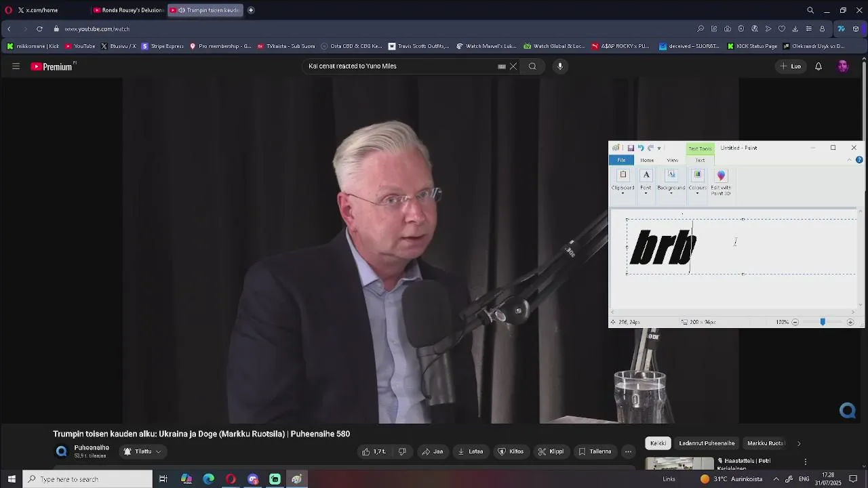Click Paint zoom out minus button
The width and height of the screenshot is (868, 488).
pos(795,322)
